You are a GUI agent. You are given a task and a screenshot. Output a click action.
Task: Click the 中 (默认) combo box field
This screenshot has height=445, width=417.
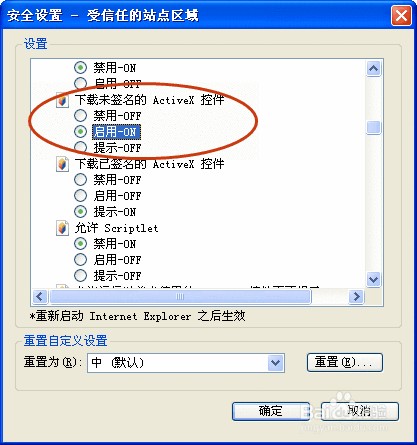pos(186,362)
